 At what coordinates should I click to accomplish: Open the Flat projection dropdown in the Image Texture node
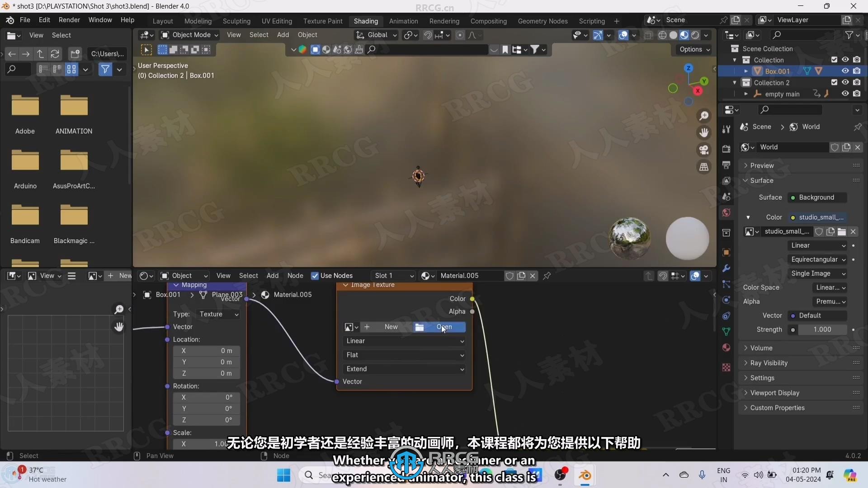[405, 355]
